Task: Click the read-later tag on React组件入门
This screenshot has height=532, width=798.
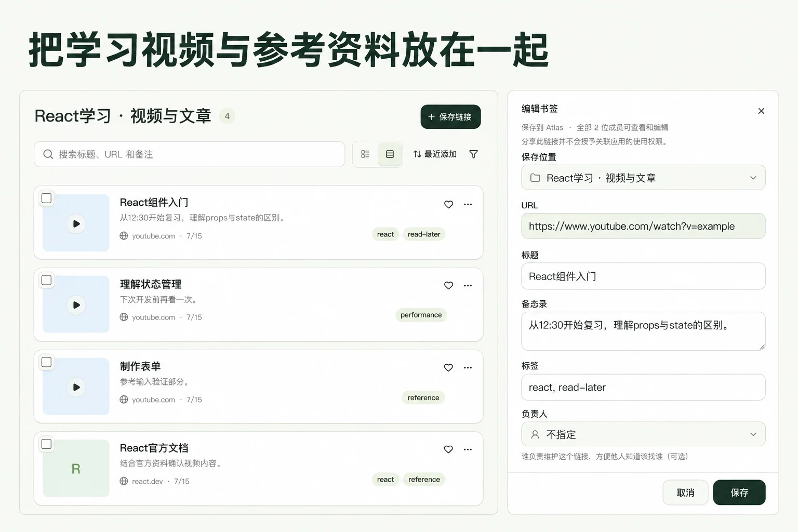Action: 424,234
